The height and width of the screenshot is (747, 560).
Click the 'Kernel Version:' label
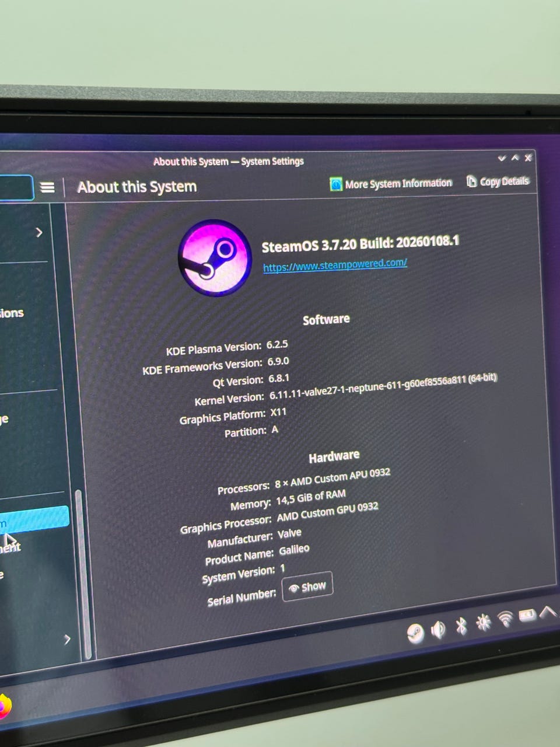229,399
